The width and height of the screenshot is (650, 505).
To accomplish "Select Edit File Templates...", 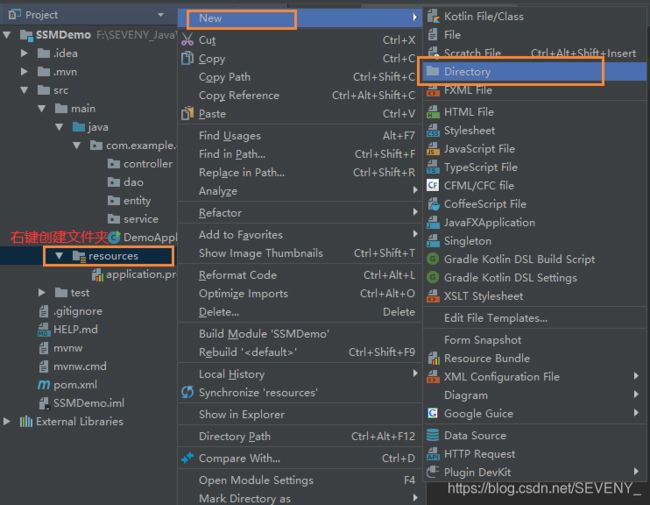I will [x=535, y=318].
